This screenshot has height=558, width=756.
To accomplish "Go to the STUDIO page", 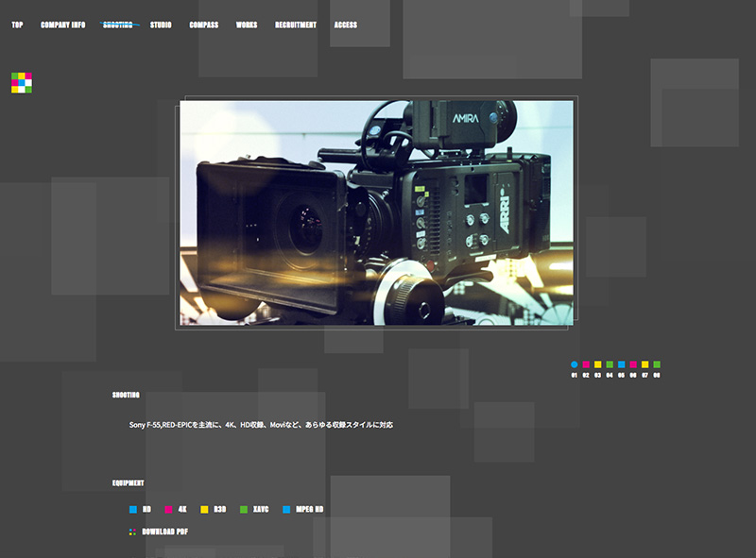I will [x=161, y=25].
